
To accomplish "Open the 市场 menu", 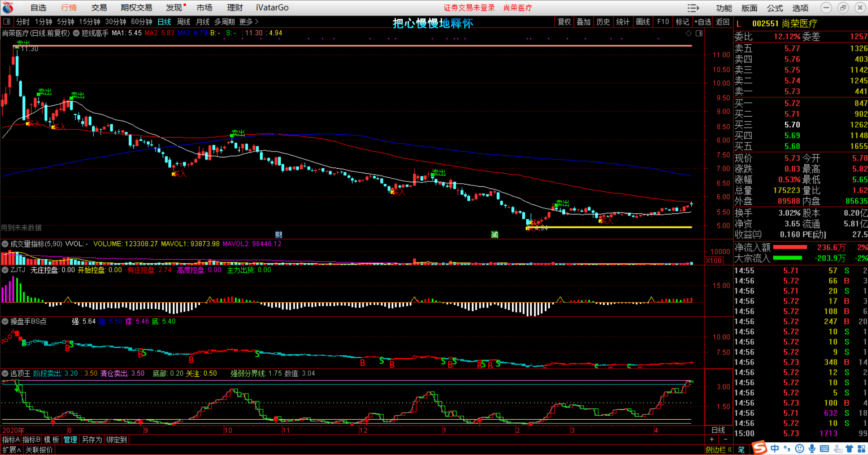I will [x=204, y=8].
